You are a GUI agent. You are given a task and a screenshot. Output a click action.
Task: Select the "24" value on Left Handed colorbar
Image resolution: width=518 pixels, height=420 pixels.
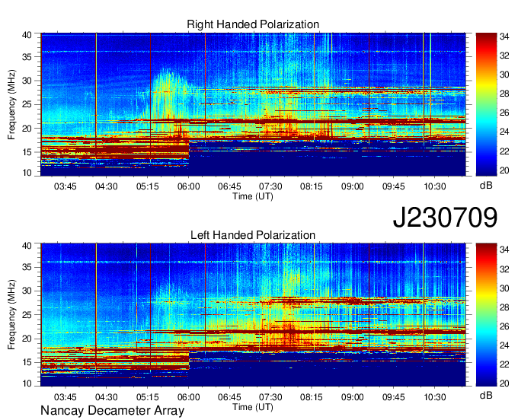click(504, 345)
